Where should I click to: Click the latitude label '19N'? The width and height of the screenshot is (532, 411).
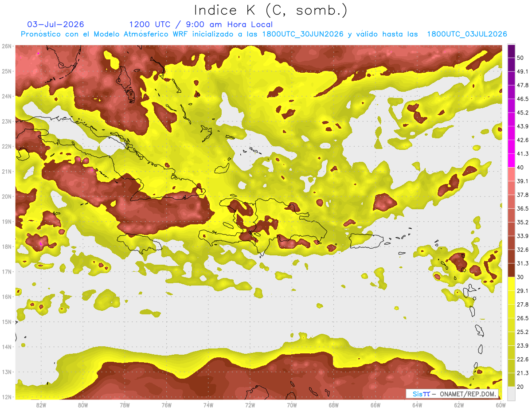pyautogui.click(x=7, y=222)
